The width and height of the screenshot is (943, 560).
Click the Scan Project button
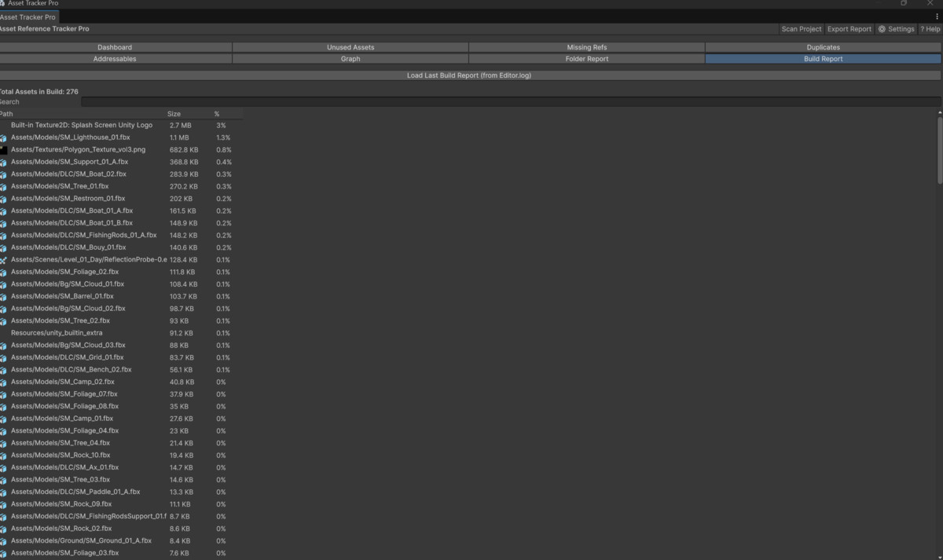[x=801, y=28]
